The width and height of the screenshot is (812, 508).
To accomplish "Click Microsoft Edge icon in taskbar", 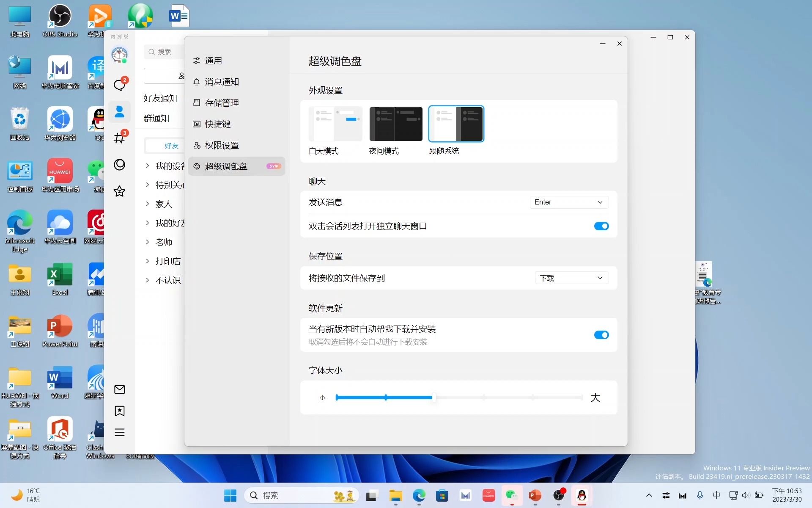I will pos(420,495).
